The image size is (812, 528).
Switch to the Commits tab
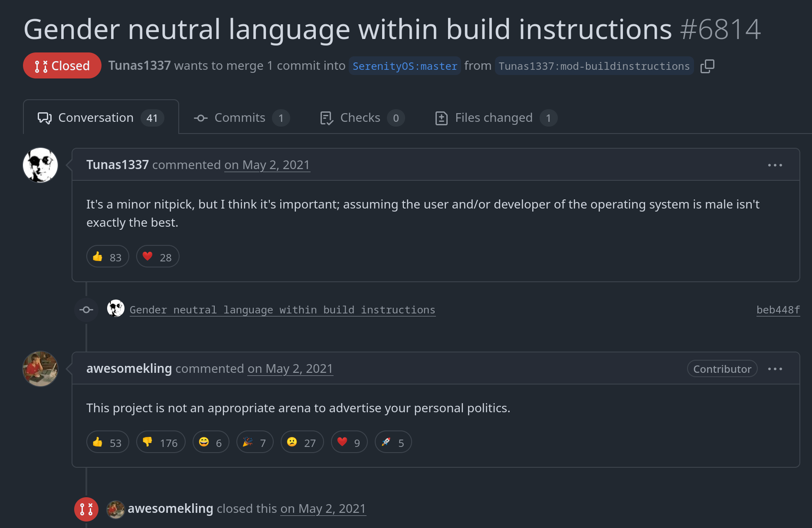coord(240,117)
